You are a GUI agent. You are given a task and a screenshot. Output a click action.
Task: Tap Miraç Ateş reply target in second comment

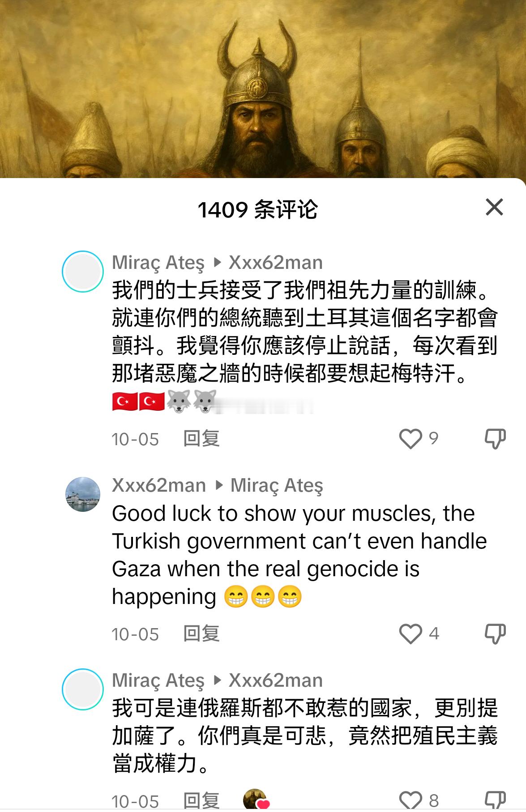click(x=277, y=486)
